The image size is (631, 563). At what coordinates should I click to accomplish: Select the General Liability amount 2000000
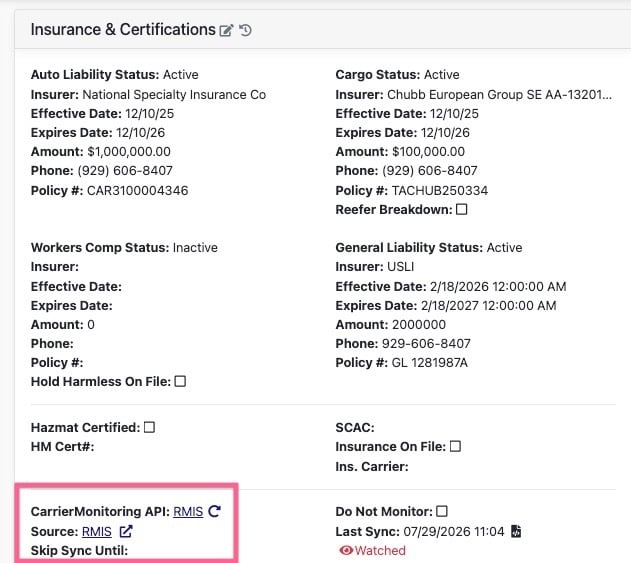[419, 324]
